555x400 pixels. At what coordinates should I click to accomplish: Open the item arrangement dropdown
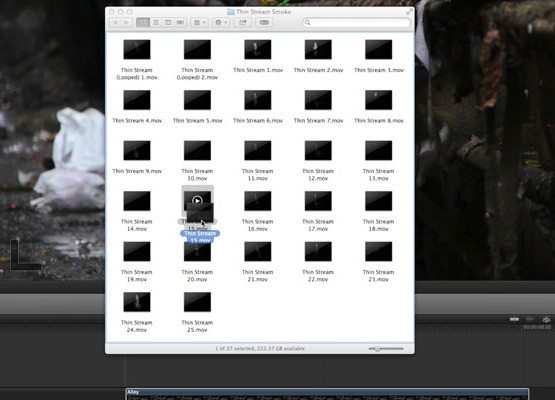click(x=200, y=23)
